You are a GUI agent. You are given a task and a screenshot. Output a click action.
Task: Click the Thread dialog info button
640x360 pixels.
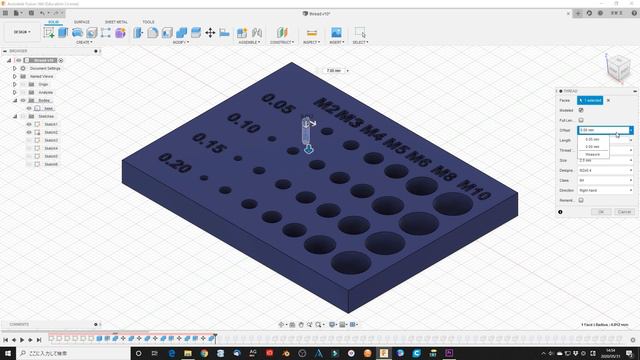pyautogui.click(x=560, y=212)
